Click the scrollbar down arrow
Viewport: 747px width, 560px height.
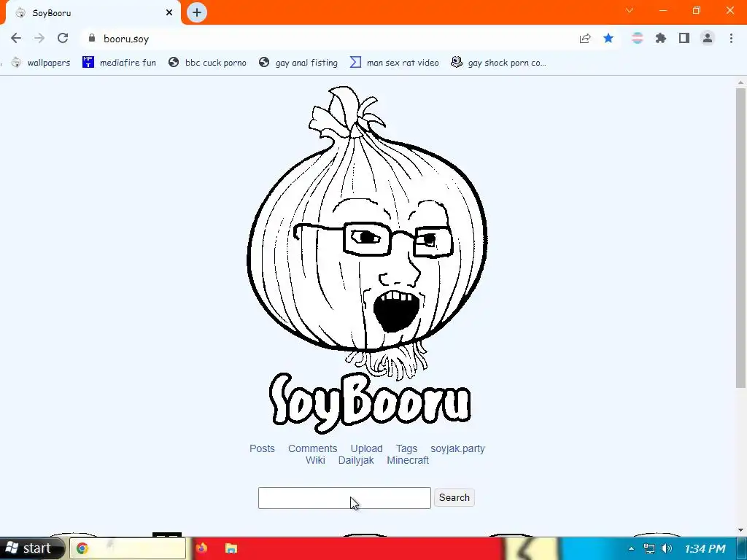[740, 530]
